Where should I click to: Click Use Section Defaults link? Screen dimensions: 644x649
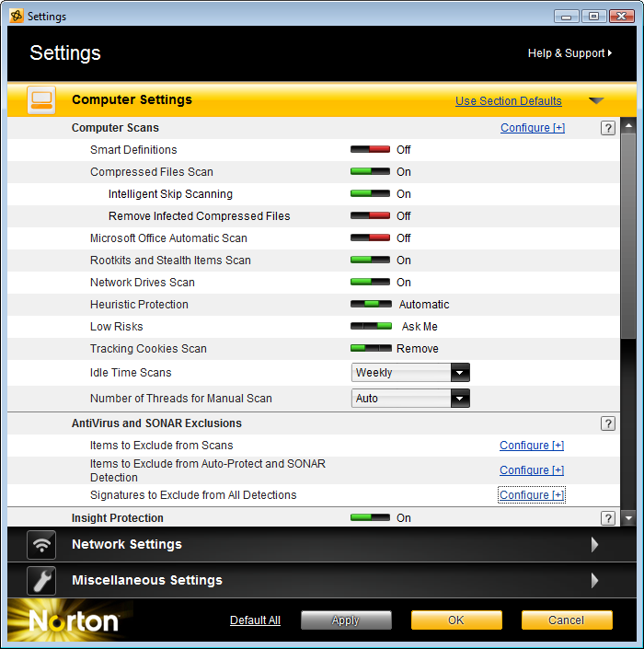(509, 101)
